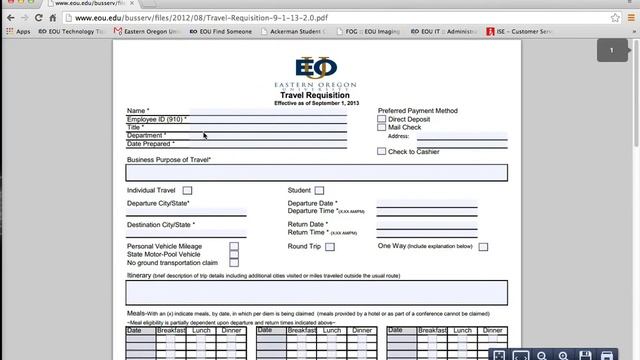Click the page number 1 indicator
The width and height of the screenshot is (640, 360).
[x=612, y=50]
